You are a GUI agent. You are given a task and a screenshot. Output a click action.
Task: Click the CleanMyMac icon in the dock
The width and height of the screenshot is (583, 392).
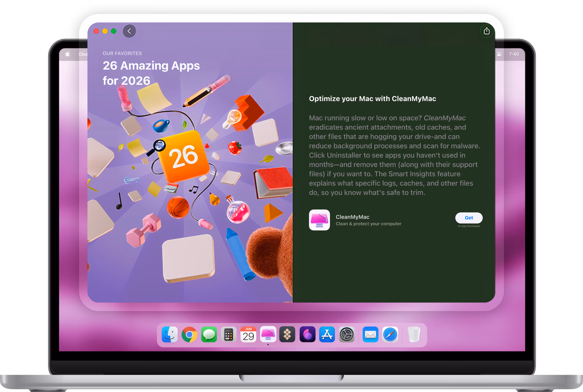[x=268, y=335]
